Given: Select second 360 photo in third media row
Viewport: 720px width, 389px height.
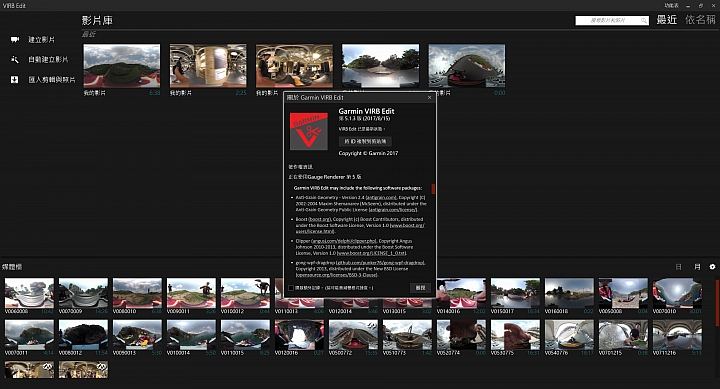Looking at the screenshot, I should (x=83, y=370).
